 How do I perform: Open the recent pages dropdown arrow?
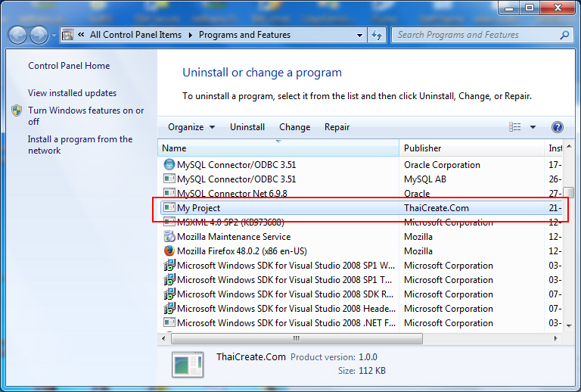pos(54,36)
